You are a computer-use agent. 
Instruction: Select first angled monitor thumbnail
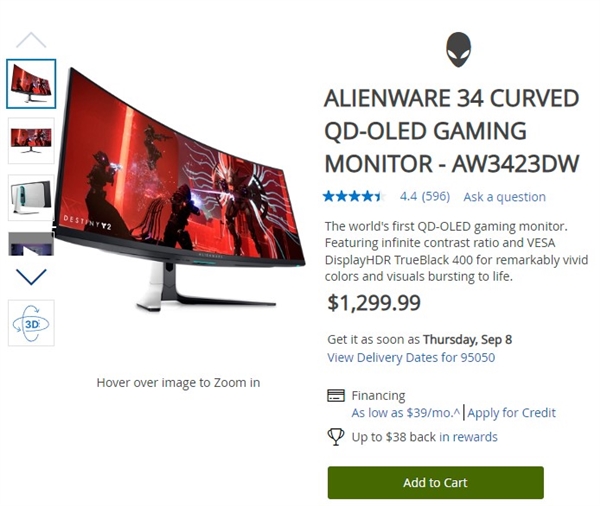(x=31, y=83)
